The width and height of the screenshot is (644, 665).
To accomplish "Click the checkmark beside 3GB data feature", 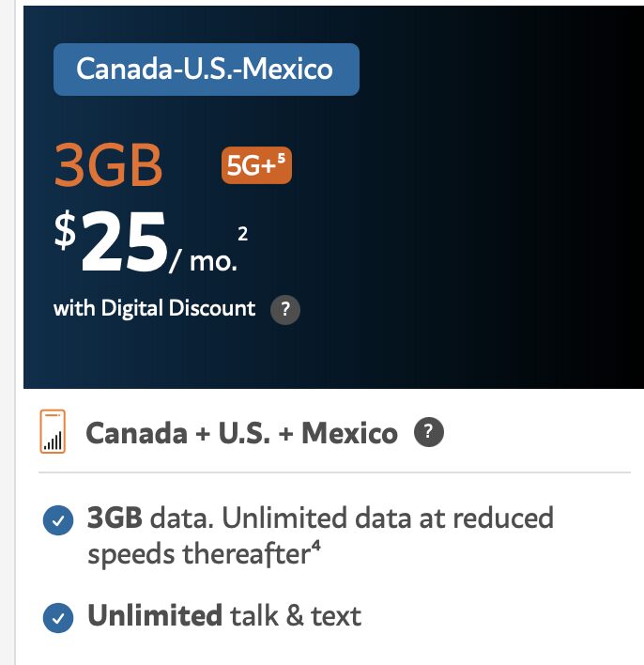I will [58, 520].
